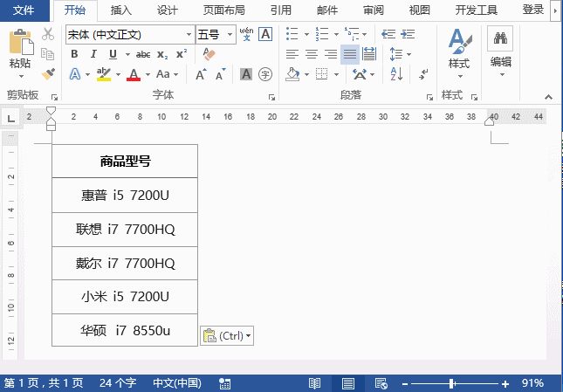Click the zoom slider handle
The image size is (563, 392).
pos(452,384)
